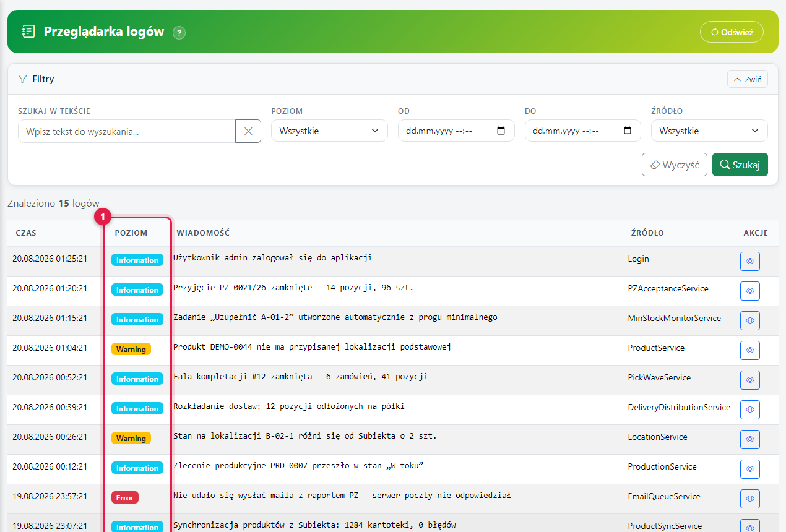This screenshot has height=532, width=786.
Task: Click message about admin logging in
Action: click(273, 258)
